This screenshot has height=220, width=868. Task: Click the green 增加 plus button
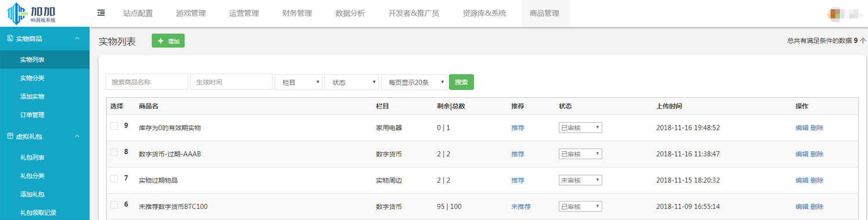pos(168,41)
